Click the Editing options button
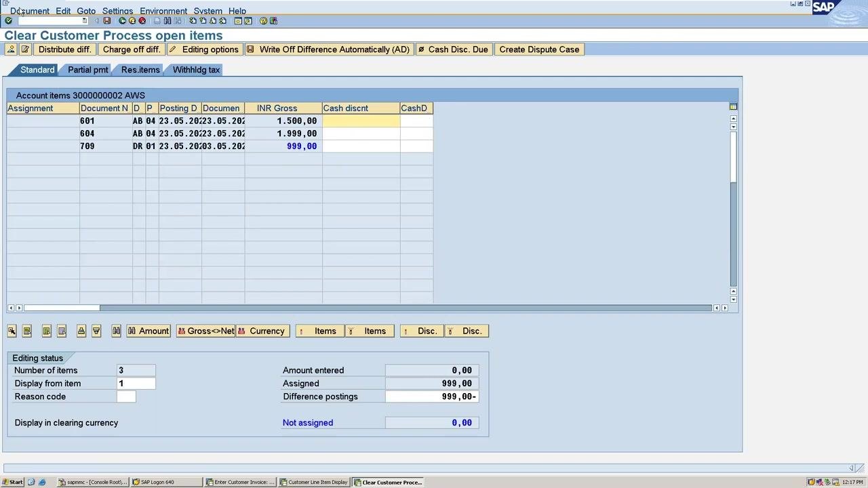Viewport: 868px width, 488px height. [x=204, y=49]
